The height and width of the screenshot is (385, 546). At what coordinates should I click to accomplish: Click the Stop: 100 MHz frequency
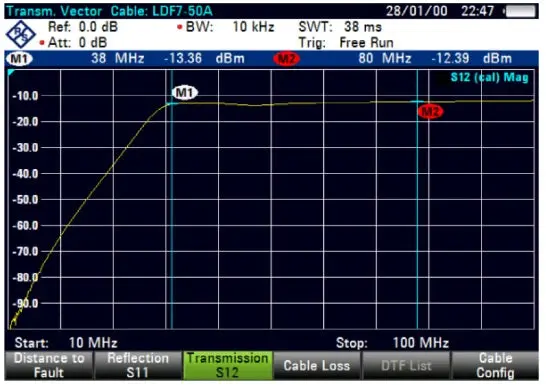pyautogui.click(x=392, y=343)
